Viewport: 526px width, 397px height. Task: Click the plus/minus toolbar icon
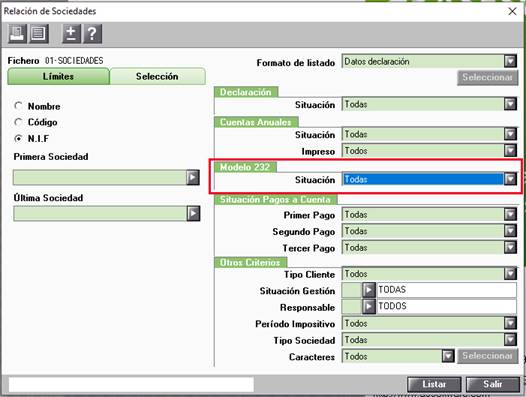tap(71, 34)
